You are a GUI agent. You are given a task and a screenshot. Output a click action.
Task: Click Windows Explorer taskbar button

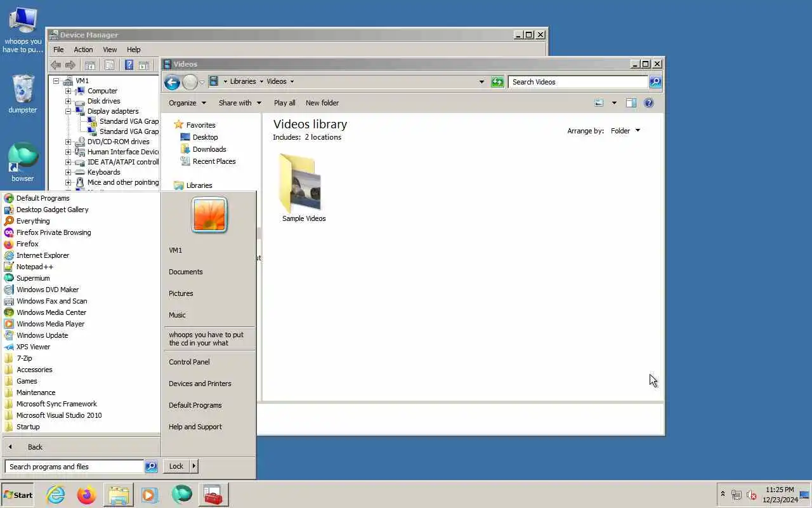tap(119, 495)
